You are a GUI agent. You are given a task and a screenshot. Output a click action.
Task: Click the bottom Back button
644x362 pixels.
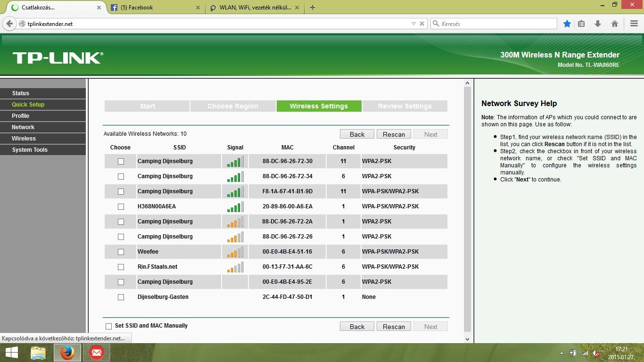click(357, 327)
